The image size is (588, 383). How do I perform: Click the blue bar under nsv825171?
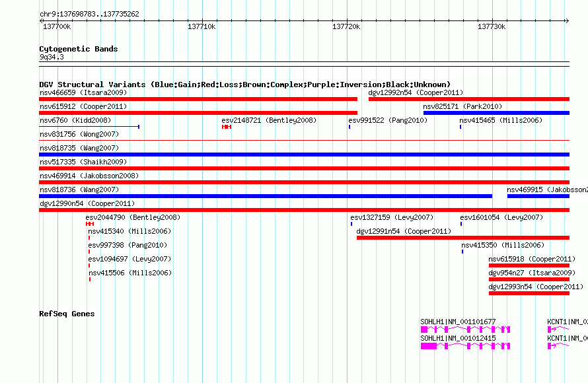pyautogui.click(x=496, y=113)
